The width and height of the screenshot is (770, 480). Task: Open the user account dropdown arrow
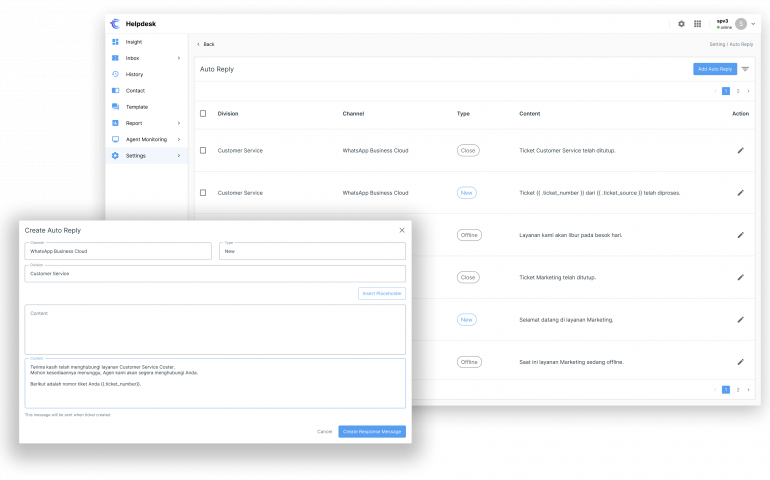(x=753, y=24)
